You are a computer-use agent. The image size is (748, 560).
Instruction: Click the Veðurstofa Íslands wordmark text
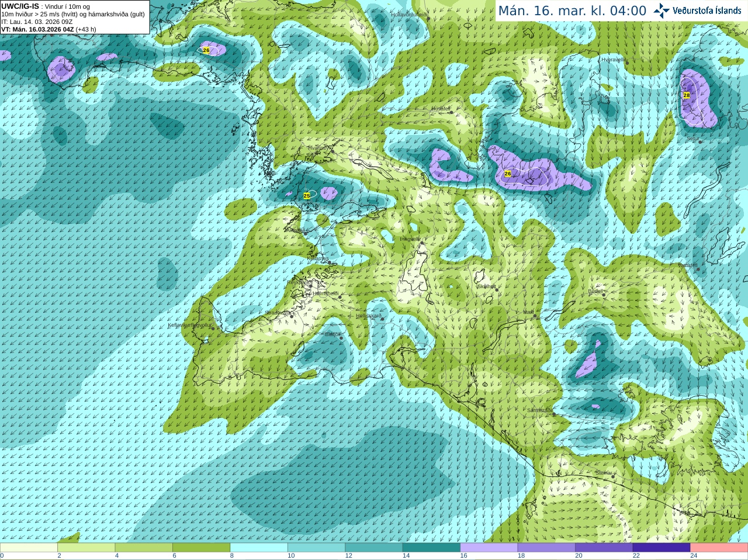[x=707, y=11]
